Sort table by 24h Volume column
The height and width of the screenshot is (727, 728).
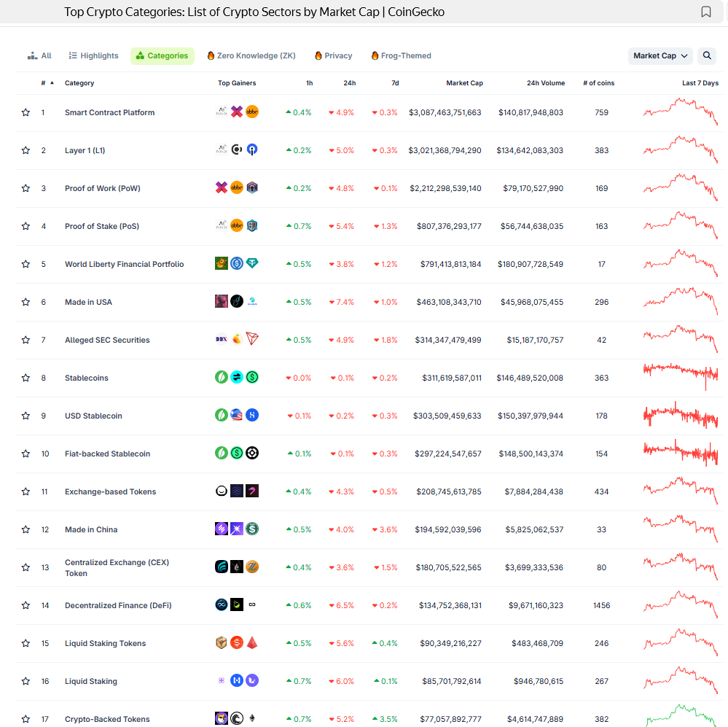pyautogui.click(x=546, y=83)
